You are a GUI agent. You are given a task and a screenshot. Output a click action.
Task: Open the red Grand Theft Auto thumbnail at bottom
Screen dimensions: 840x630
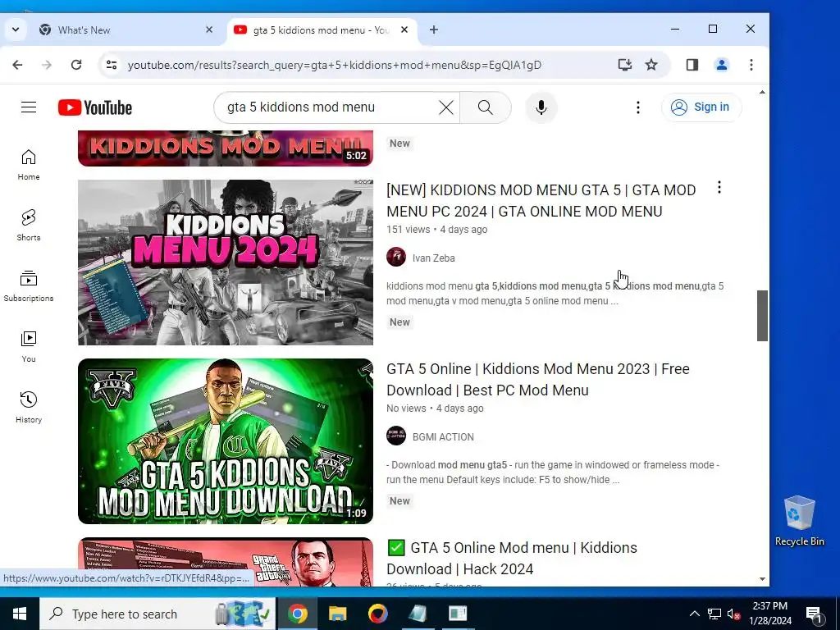tap(226, 561)
